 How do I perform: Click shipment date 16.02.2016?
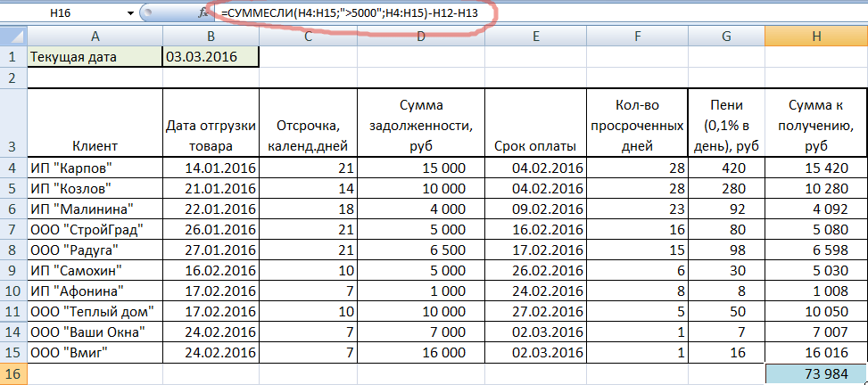(211, 271)
